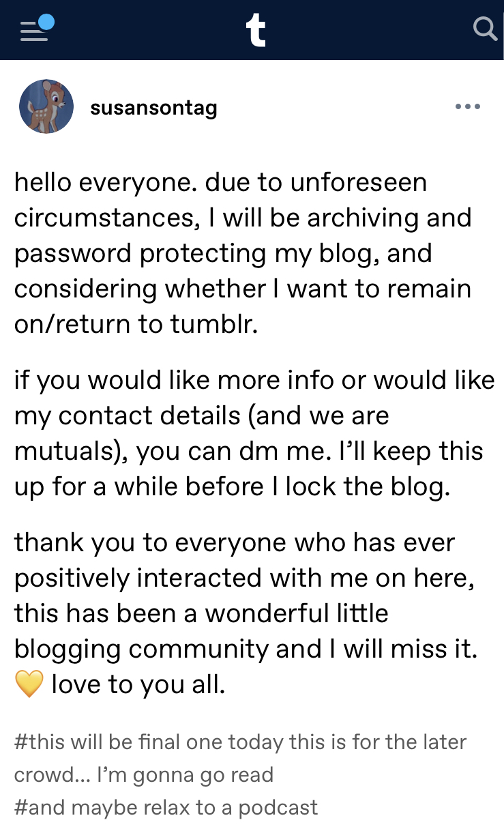Open tag "#and maybe relax to a podcast"
The height and width of the screenshot is (833, 504).
[x=166, y=808]
